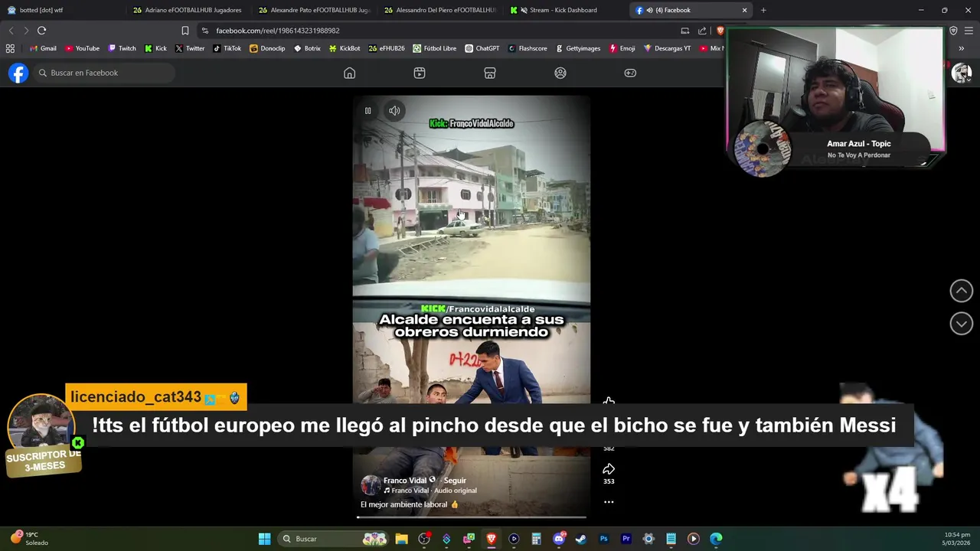980x551 pixels.
Task: Open the YouTube bookmark
Action: pos(82,48)
